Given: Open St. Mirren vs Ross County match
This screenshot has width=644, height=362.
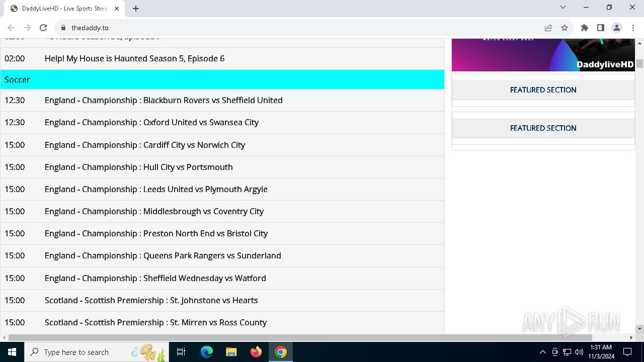Looking at the screenshot, I should point(222,322).
